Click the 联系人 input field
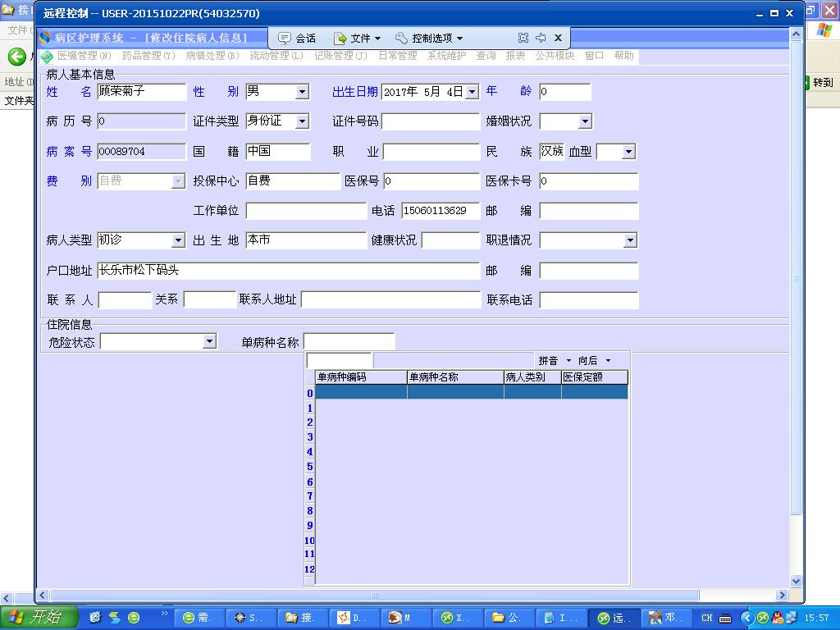 tap(125, 300)
